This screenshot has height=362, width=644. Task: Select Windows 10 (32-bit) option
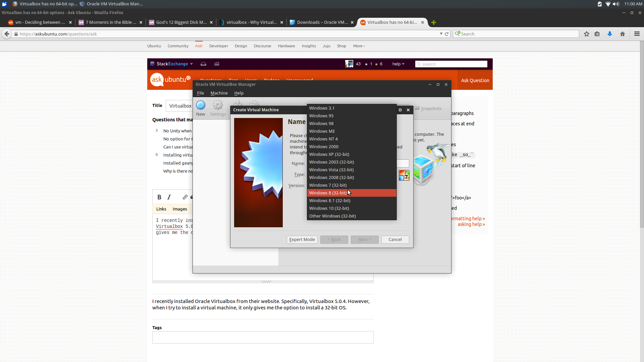(x=352, y=208)
